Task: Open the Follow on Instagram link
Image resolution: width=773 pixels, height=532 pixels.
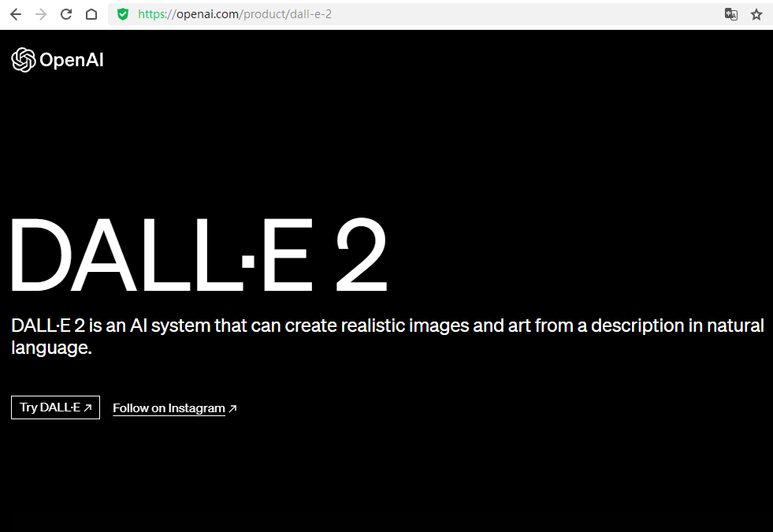Action: 175,408
